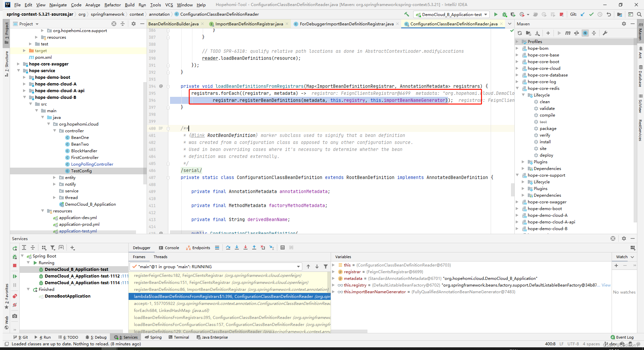644x350 pixels.
Task: Open the run configuration dropdown
Action: (452, 14)
